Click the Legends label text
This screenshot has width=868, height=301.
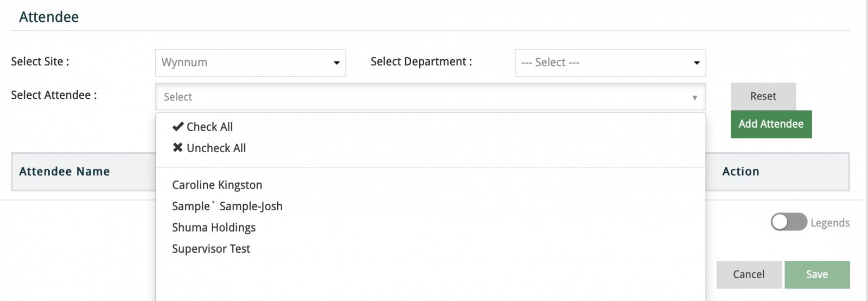click(830, 223)
